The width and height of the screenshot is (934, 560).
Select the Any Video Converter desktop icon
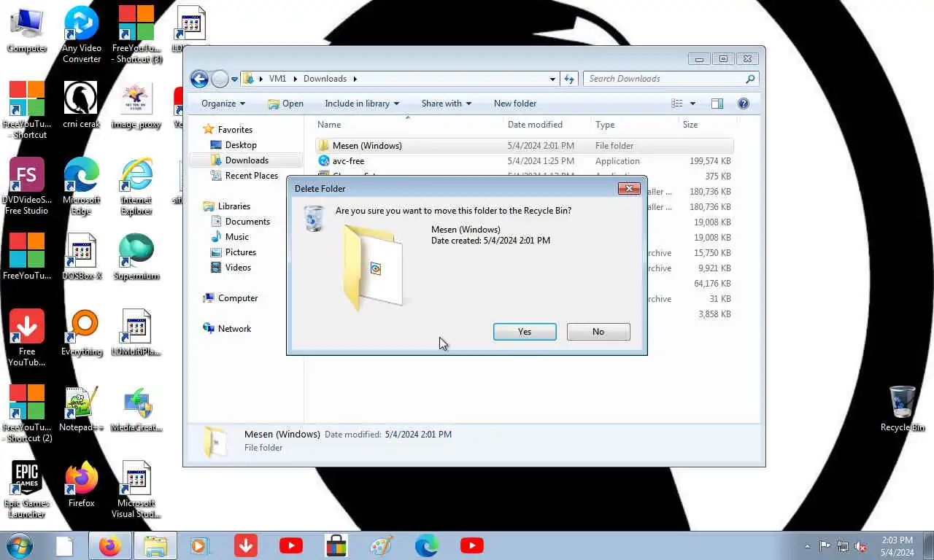82,35
